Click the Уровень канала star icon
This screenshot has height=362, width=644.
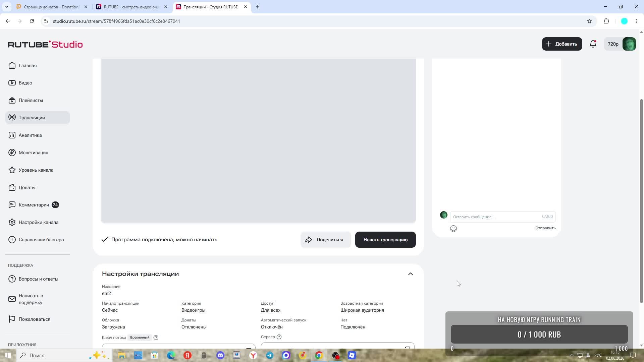click(x=12, y=170)
